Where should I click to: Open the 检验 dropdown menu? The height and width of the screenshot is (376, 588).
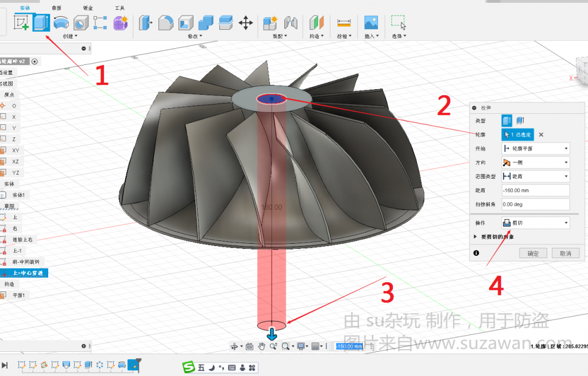tap(345, 36)
